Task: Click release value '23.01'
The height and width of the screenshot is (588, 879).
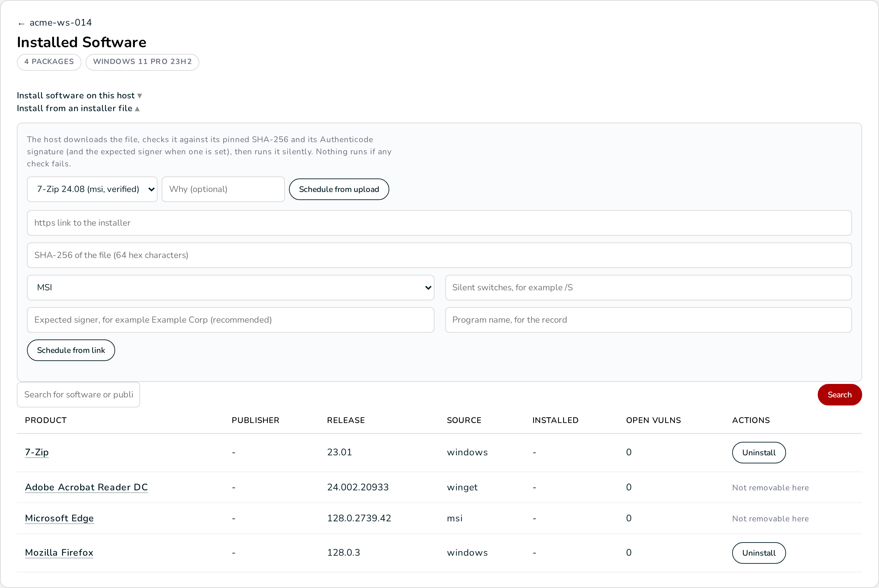Action: click(x=339, y=452)
